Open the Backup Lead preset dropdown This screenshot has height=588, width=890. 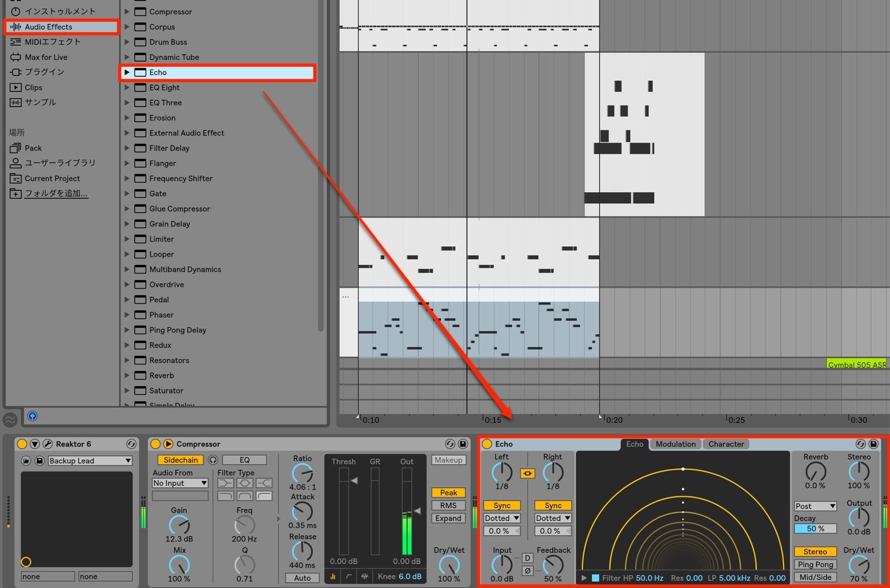[x=90, y=461]
